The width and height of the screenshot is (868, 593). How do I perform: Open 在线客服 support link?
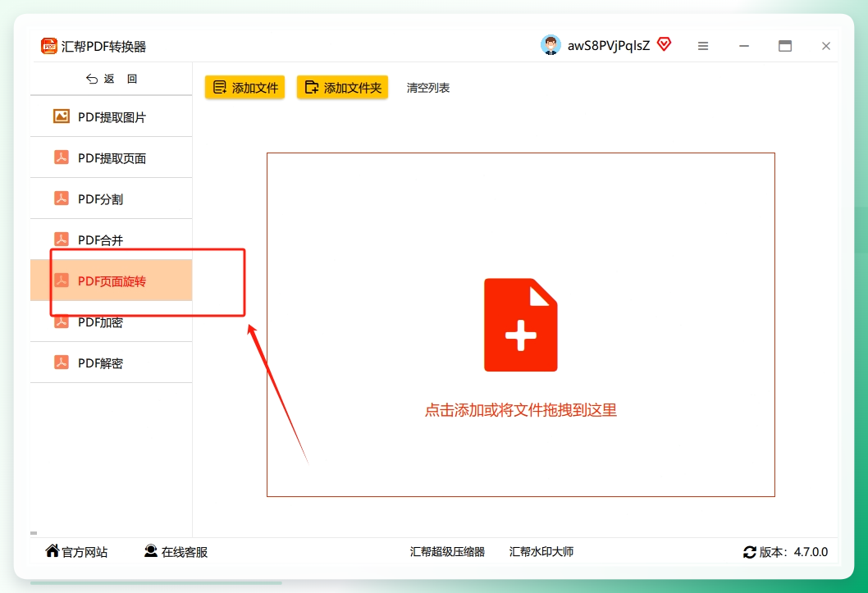coord(176,551)
